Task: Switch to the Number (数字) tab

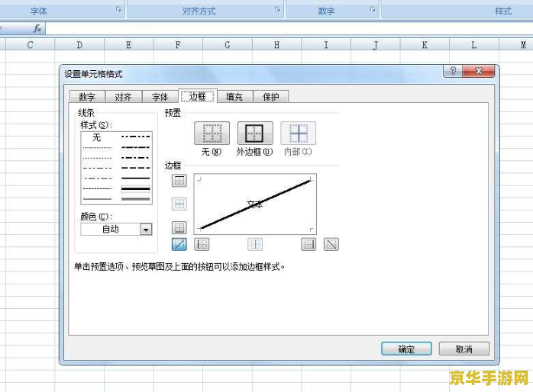Action: (87, 97)
